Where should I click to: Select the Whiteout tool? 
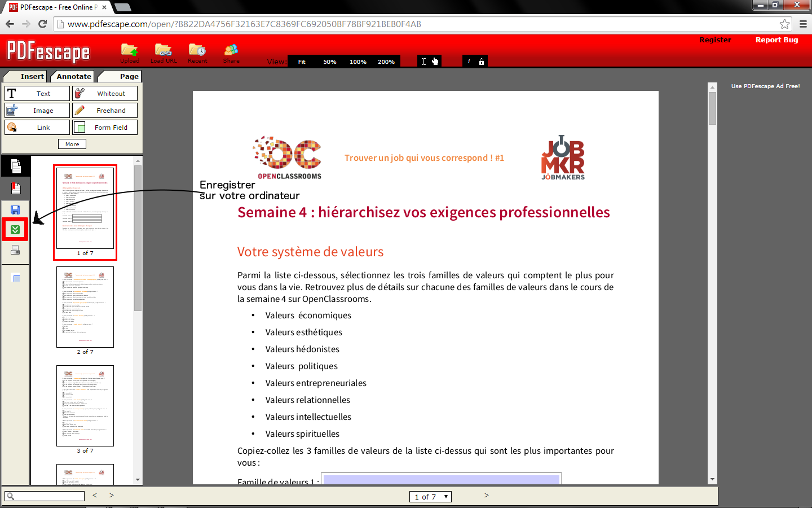(x=105, y=94)
